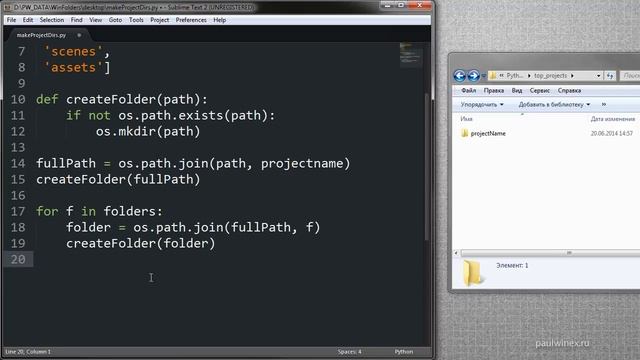
Task: Close the makeProjectDirs.py tab with its unsaved dot
Action: [x=79, y=35]
